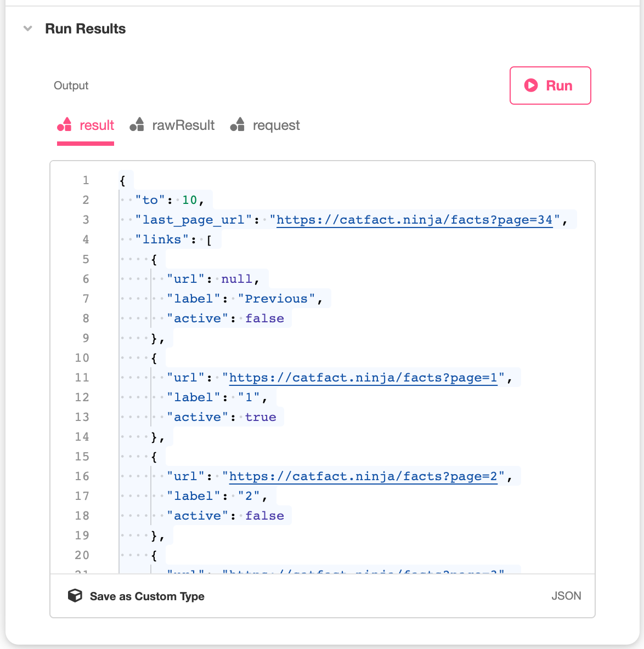
Task: Follow the facts?page=1 URL link
Action: pos(363,378)
